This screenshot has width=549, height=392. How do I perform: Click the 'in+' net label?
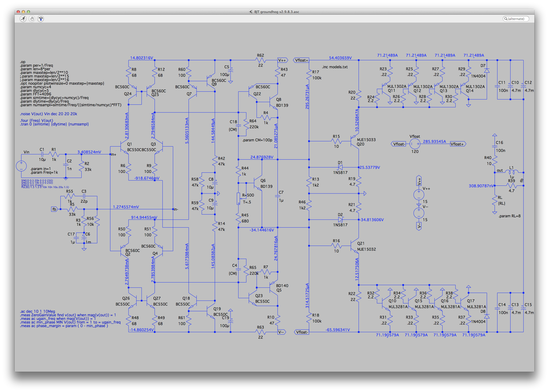click(113, 154)
